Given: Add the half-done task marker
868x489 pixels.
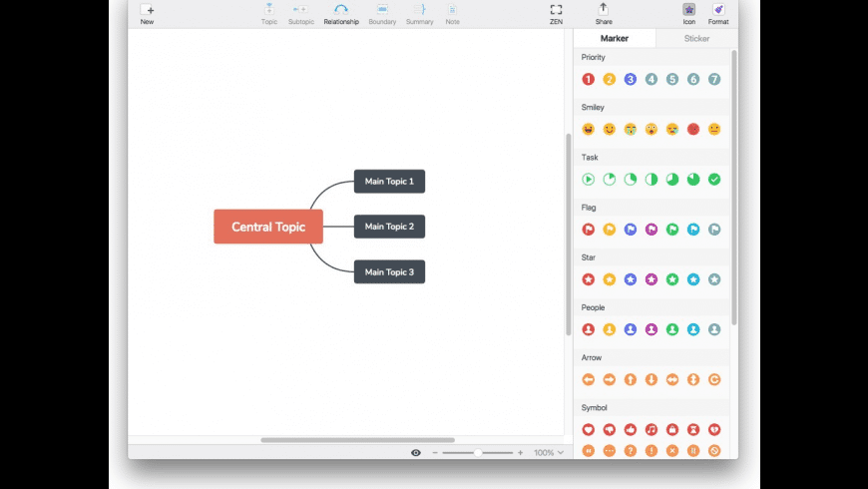Looking at the screenshot, I should [651, 180].
